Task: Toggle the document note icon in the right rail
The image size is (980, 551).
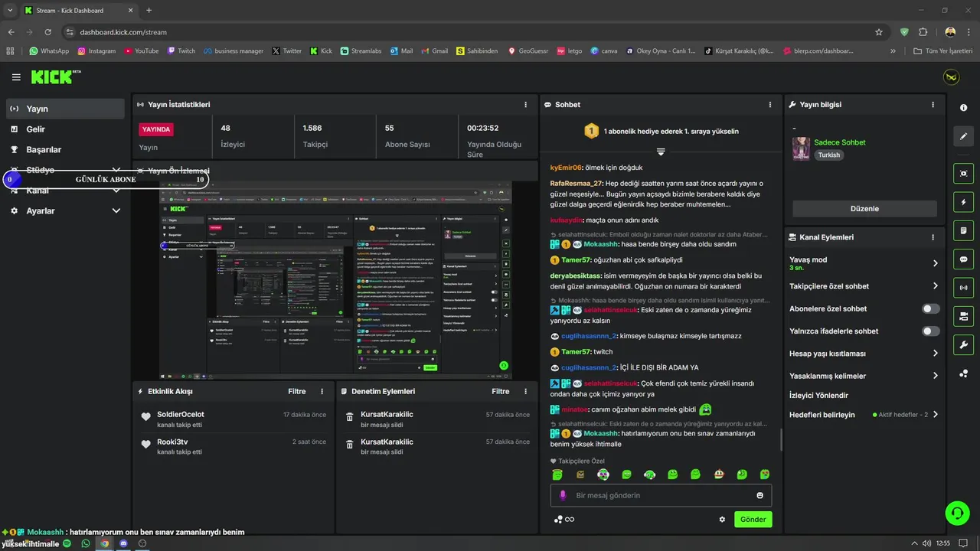Action: tap(964, 230)
